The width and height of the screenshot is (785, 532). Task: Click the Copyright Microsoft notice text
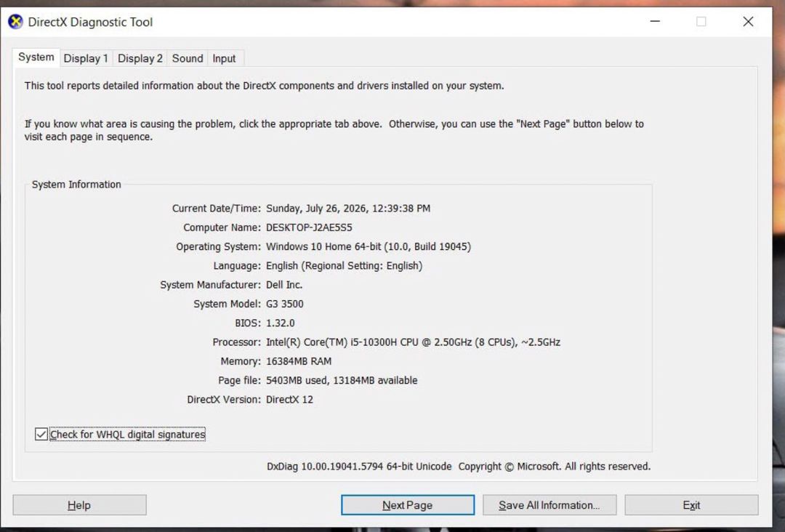coord(554,467)
